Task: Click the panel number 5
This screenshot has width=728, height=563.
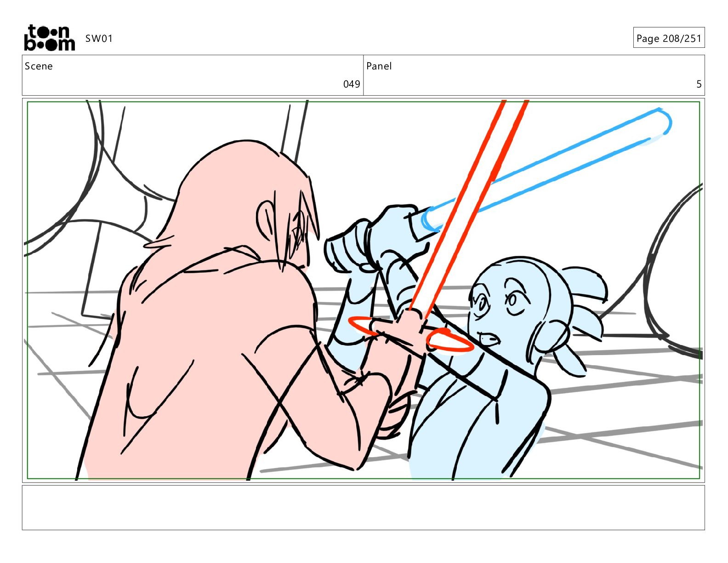Action: click(x=699, y=84)
